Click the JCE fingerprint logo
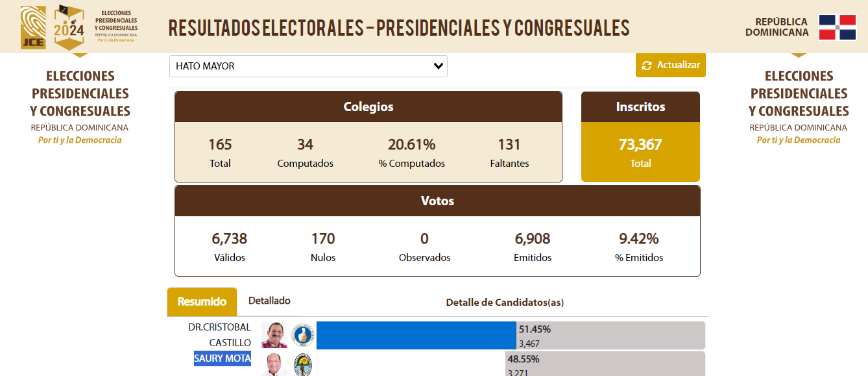868x376 pixels. click(x=34, y=27)
